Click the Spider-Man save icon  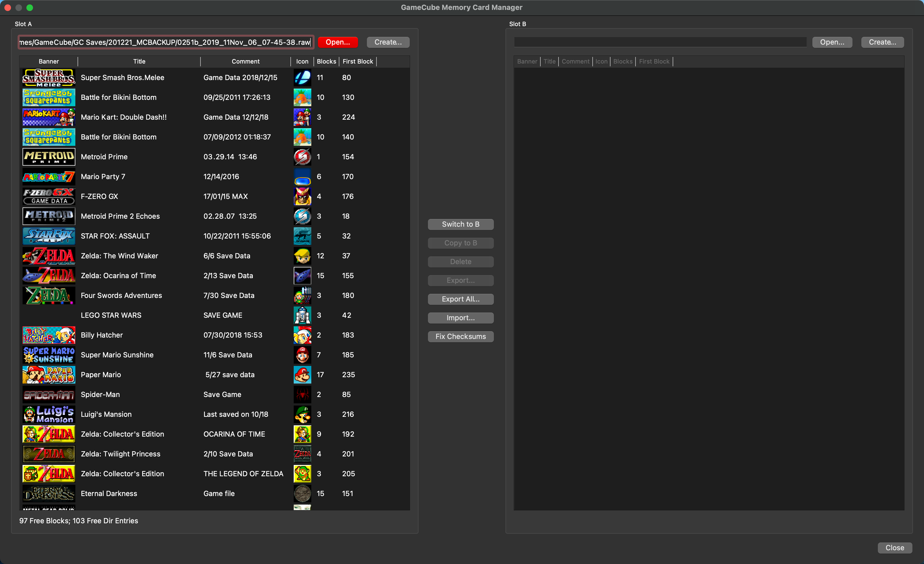(302, 394)
